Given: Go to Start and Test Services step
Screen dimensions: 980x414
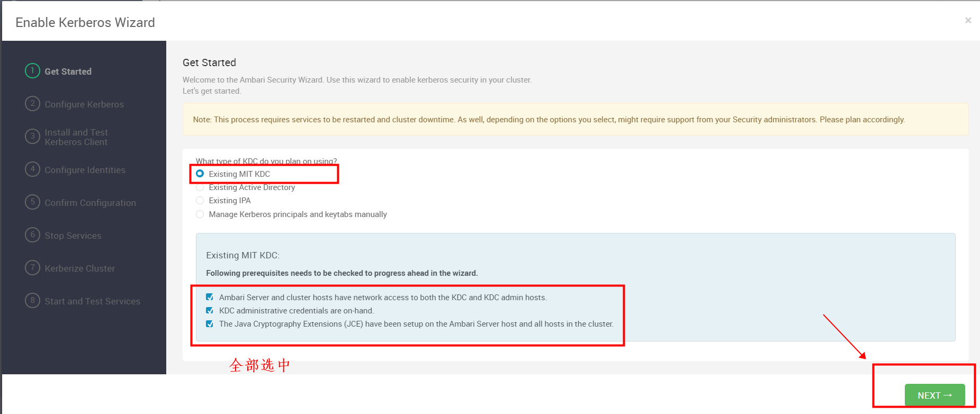Looking at the screenshot, I should click(x=92, y=301).
